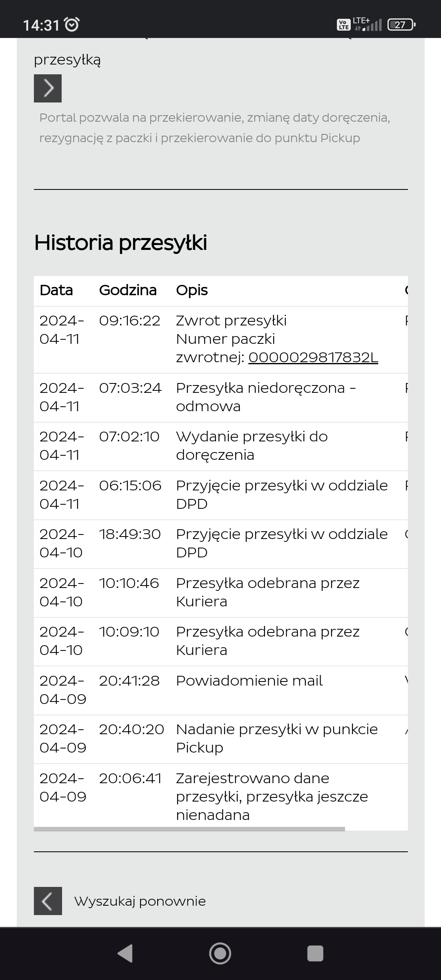The image size is (441, 980).
Task: Select the Opis column header
Action: coord(192,290)
